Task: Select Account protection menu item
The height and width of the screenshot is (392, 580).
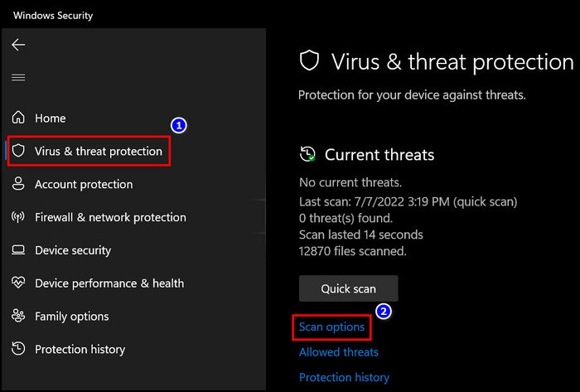Action: point(84,184)
